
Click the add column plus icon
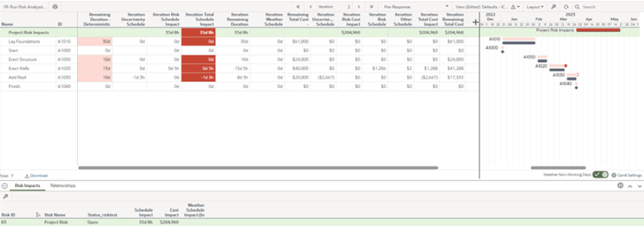coord(475,22)
